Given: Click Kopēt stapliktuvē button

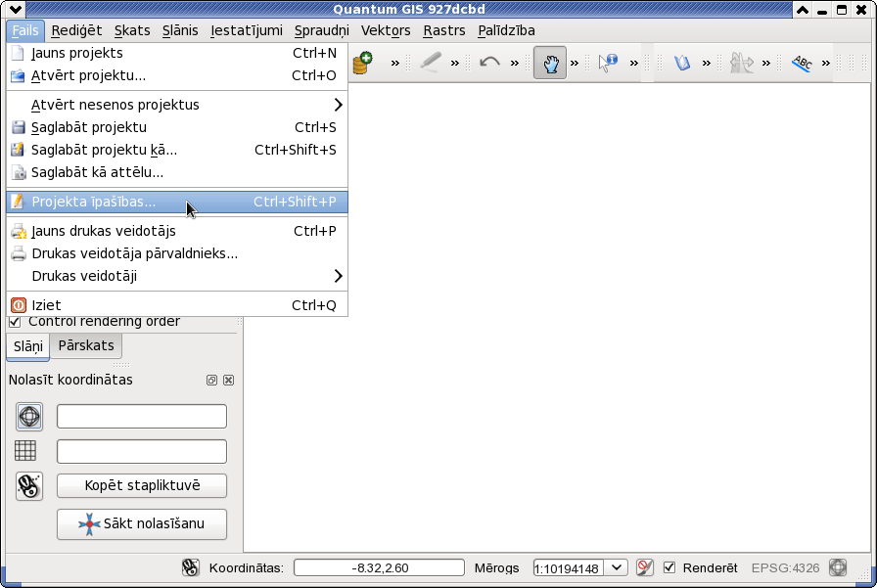Looking at the screenshot, I should pyautogui.click(x=142, y=485).
